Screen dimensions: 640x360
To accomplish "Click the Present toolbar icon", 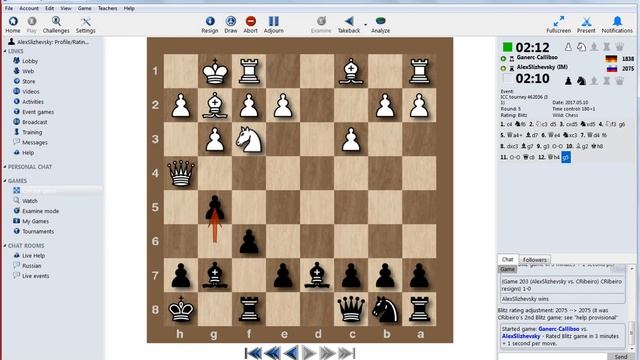I will pyautogui.click(x=586, y=25).
